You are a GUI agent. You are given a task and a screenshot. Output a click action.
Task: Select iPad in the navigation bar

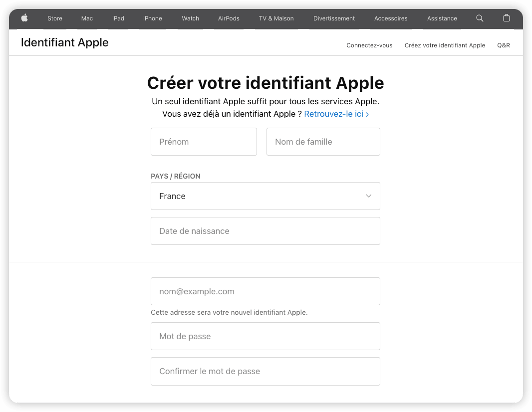point(118,18)
